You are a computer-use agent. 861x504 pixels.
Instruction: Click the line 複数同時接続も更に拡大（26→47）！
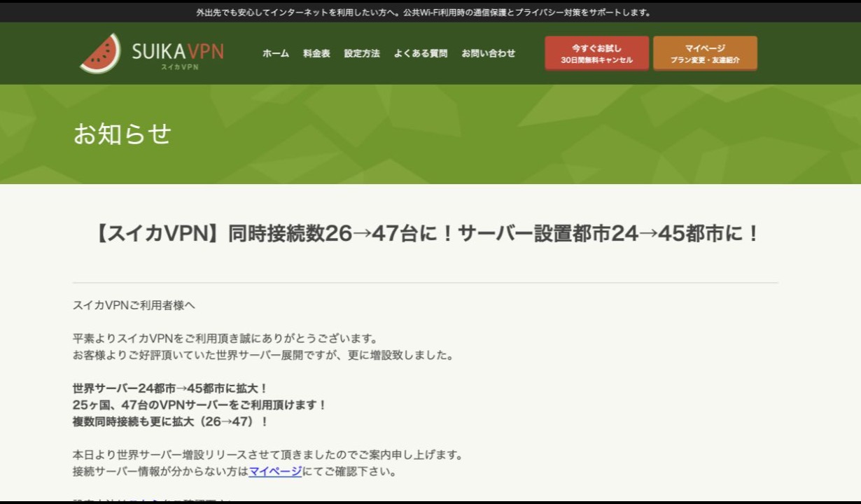(171, 421)
